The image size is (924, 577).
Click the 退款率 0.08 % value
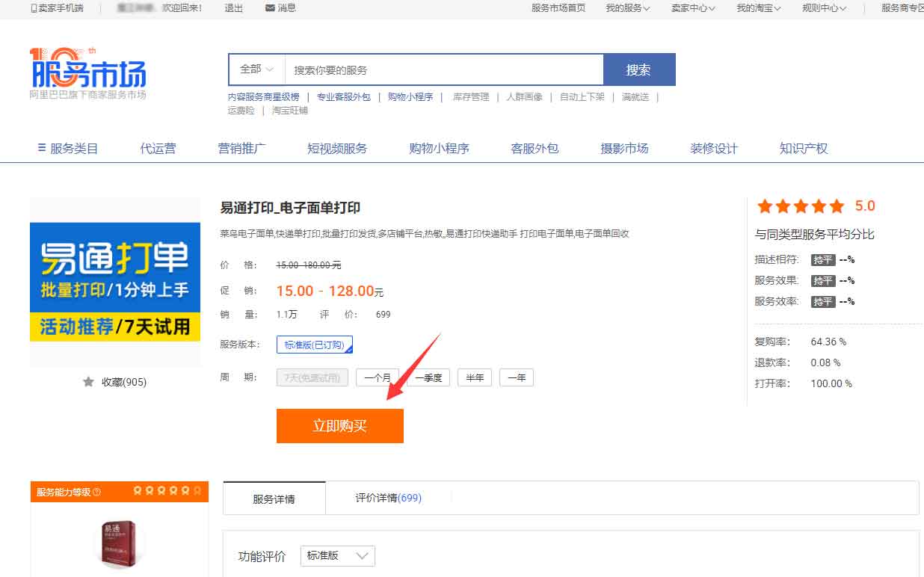pos(825,362)
